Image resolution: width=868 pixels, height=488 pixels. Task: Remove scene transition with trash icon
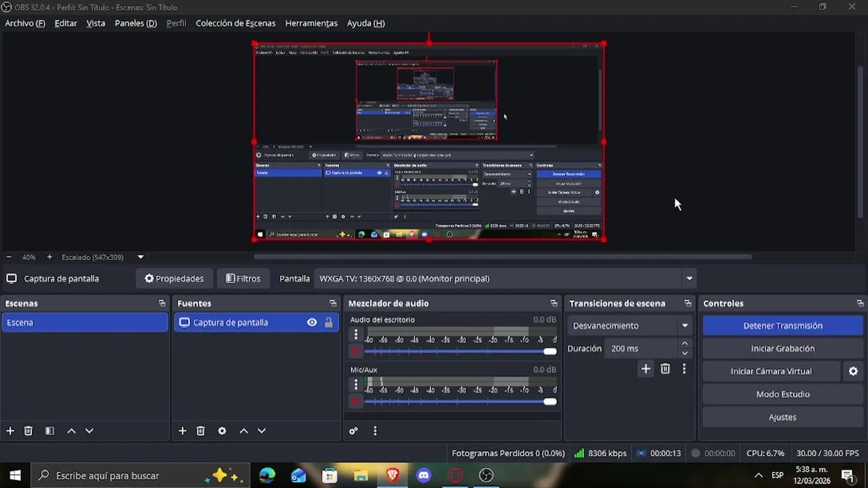click(665, 369)
